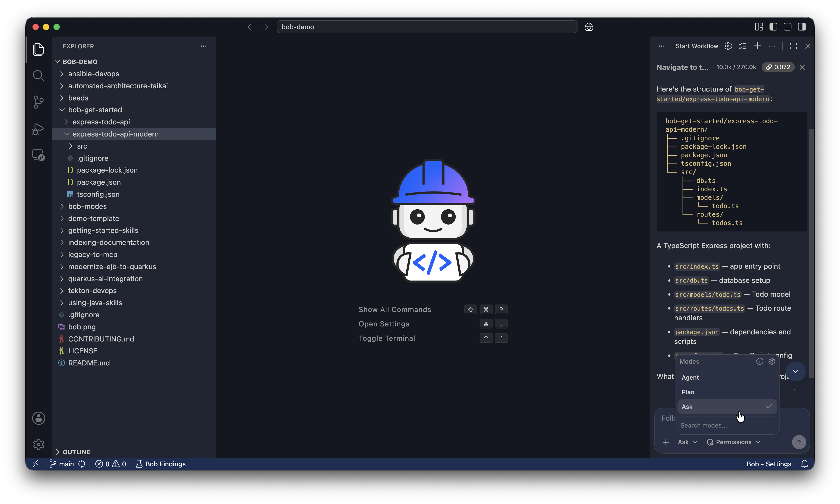Image resolution: width=840 pixels, height=504 pixels.
Task: Maximize the Bob panel with fullscreen icon
Action: 793,46
